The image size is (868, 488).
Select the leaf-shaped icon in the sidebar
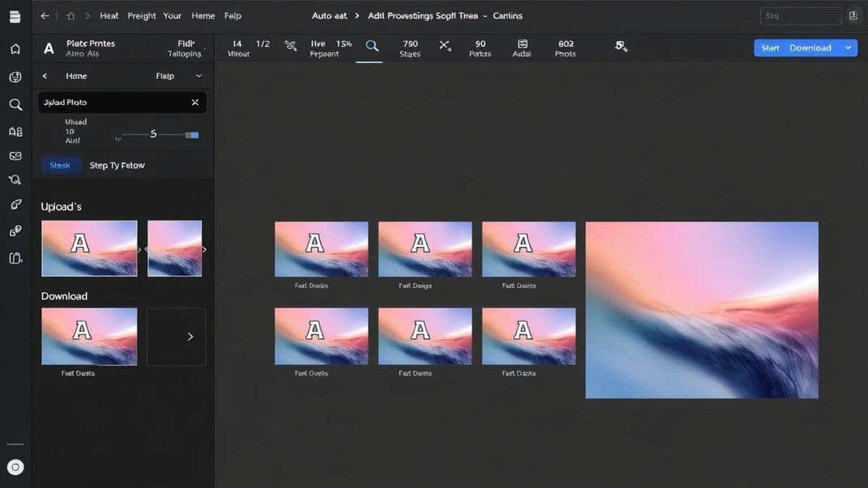(x=15, y=205)
